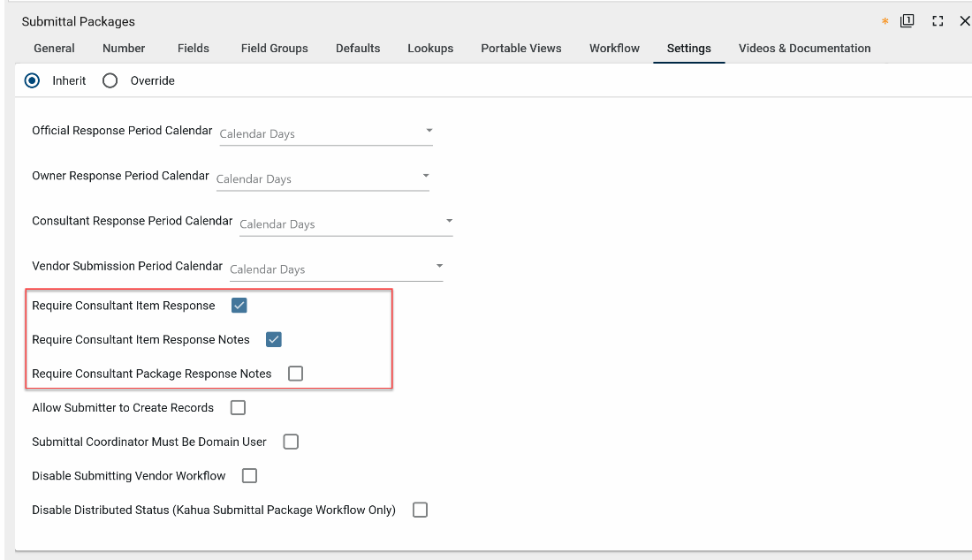Expand the panel with the fullscreen icon
The height and width of the screenshot is (560, 972).
(x=938, y=21)
